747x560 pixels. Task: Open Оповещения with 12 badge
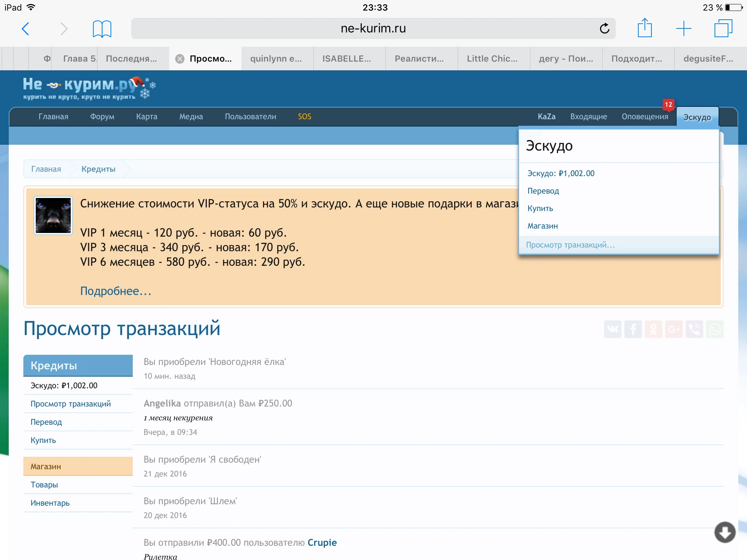[x=645, y=117]
